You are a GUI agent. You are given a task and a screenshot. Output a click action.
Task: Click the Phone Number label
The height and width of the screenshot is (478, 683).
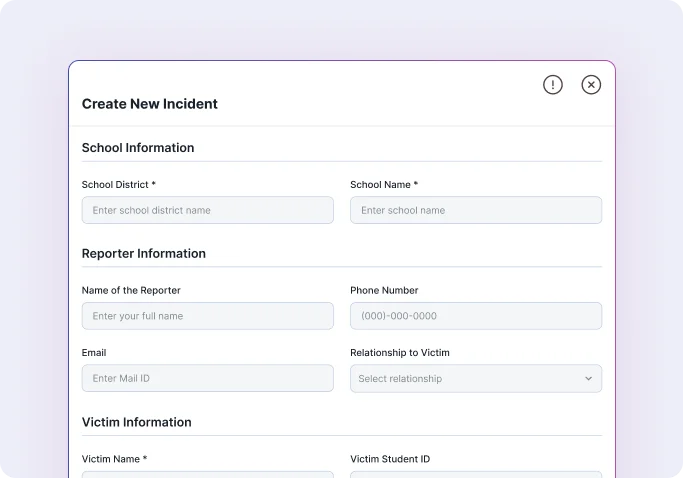pyautogui.click(x=384, y=290)
